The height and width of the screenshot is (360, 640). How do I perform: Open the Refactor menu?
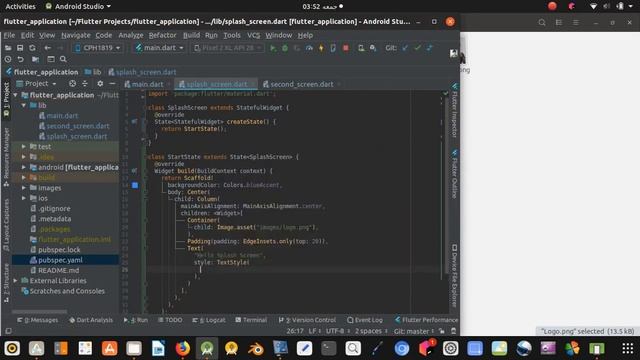pos(162,35)
